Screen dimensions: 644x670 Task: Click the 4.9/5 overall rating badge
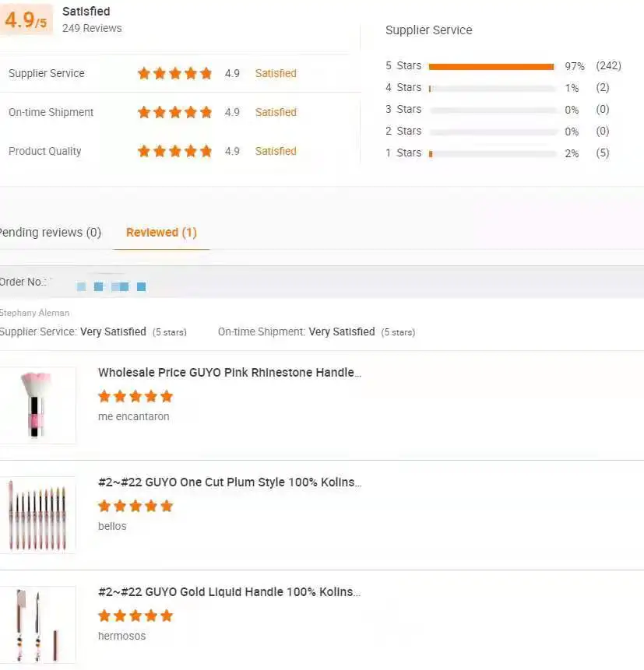(x=26, y=20)
